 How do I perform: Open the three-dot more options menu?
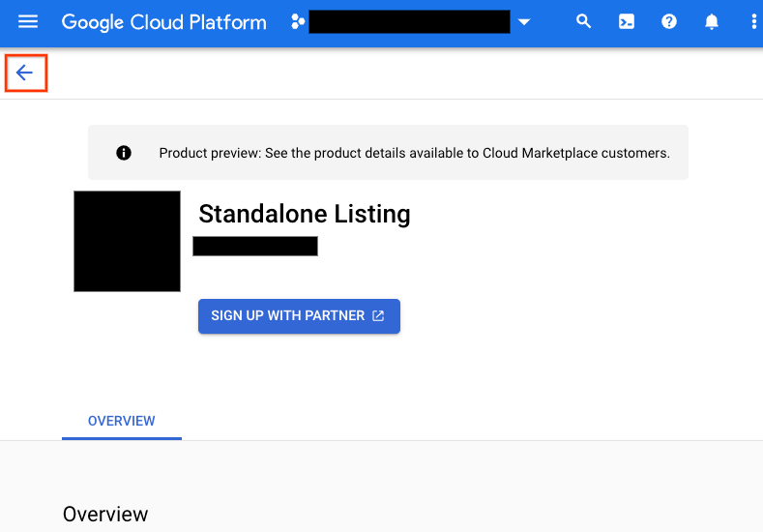coord(753,21)
